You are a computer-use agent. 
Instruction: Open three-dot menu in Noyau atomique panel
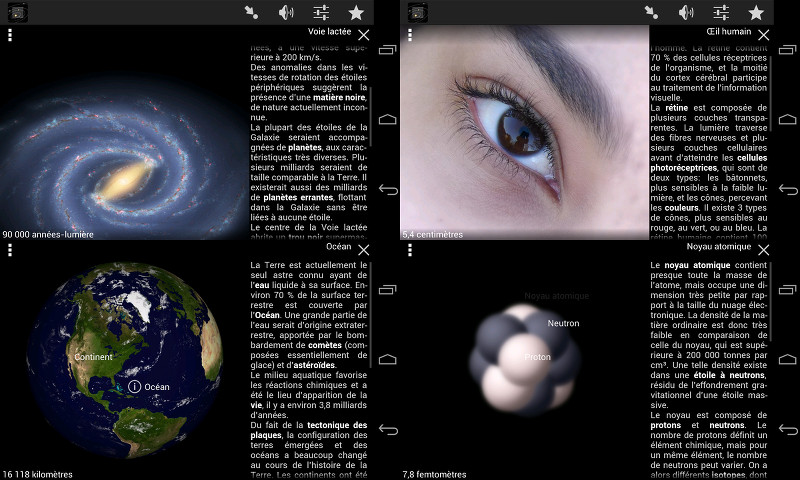point(410,250)
